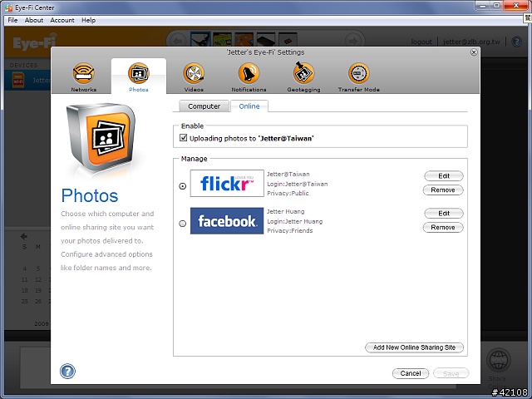Click calendar day 4

click(x=24, y=268)
